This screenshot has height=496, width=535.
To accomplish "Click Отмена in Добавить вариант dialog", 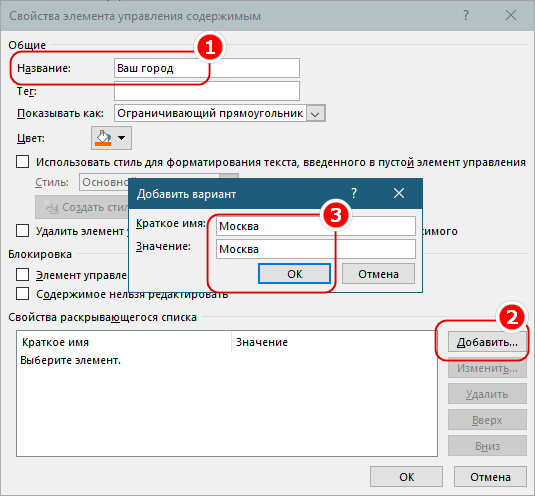I will (378, 274).
